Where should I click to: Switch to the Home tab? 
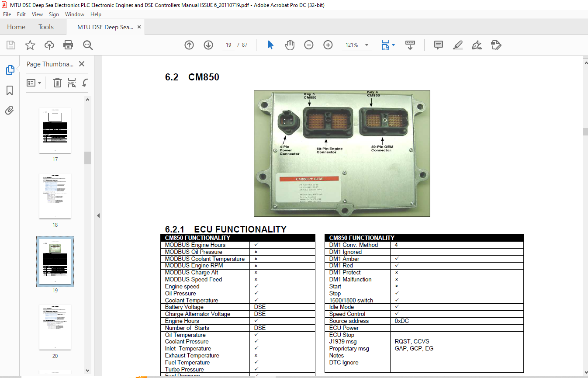16,27
